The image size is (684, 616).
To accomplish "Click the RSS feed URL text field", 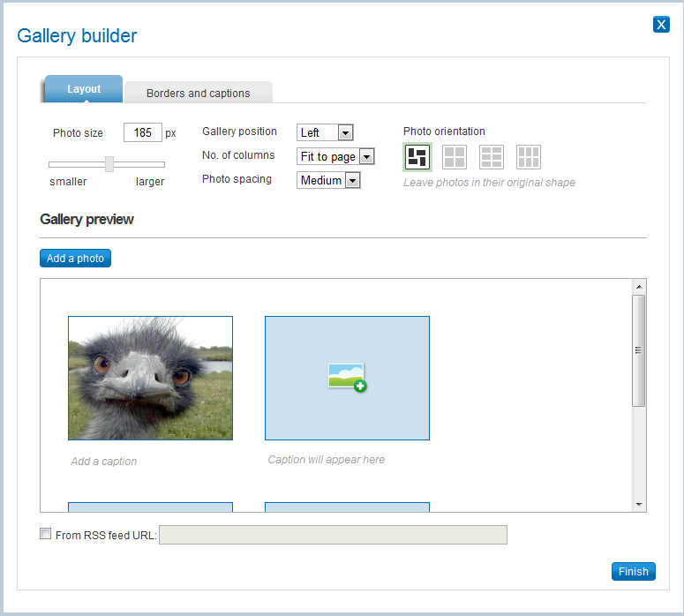I will pos(333,535).
